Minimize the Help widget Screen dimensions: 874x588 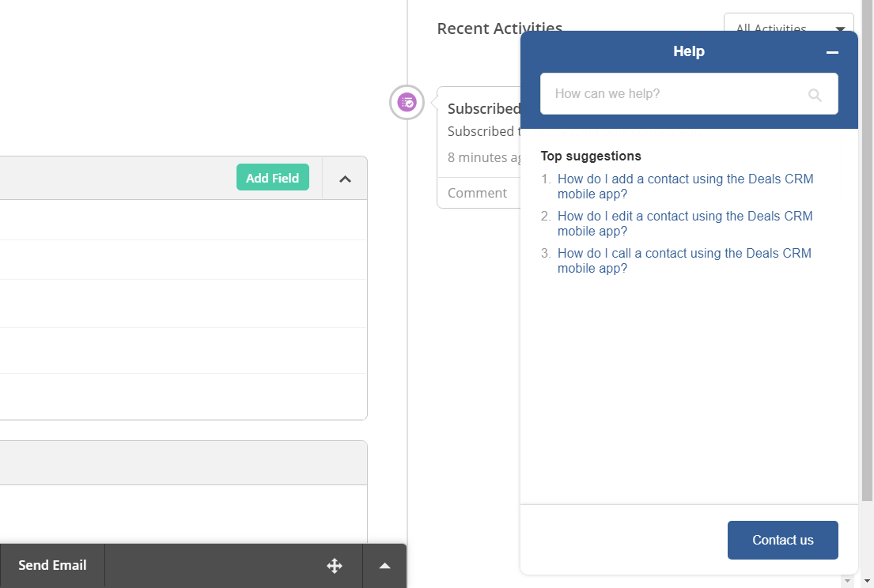coord(832,52)
